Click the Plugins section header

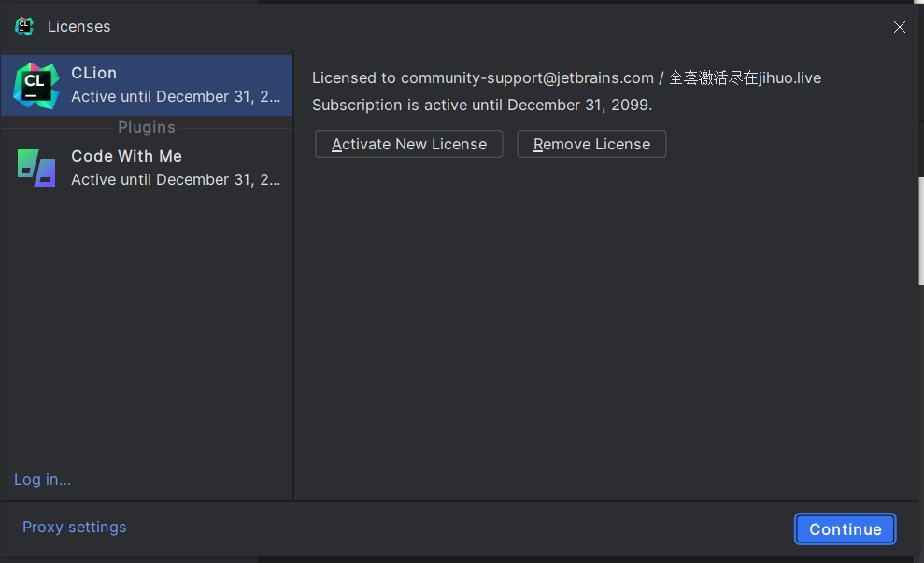click(x=147, y=128)
